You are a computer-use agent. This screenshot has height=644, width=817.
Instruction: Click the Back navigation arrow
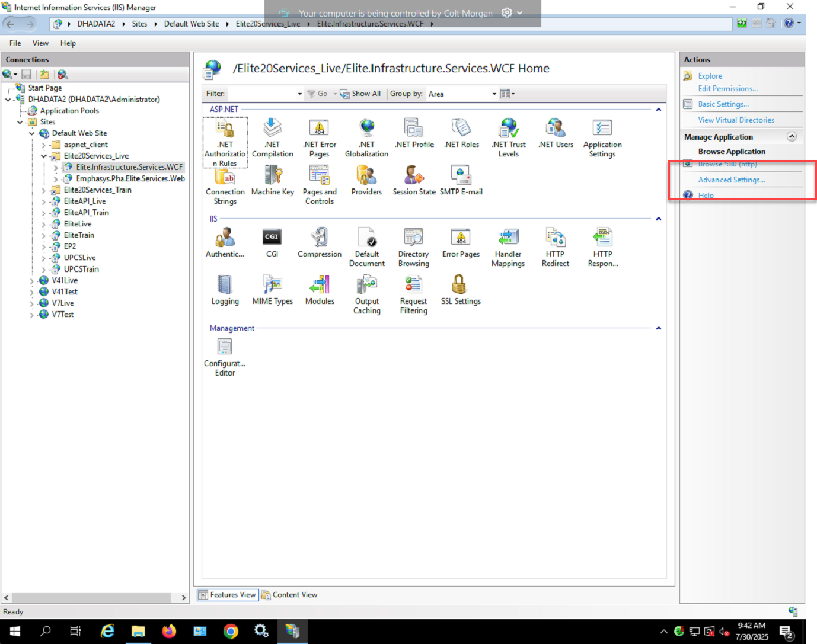[x=9, y=24]
